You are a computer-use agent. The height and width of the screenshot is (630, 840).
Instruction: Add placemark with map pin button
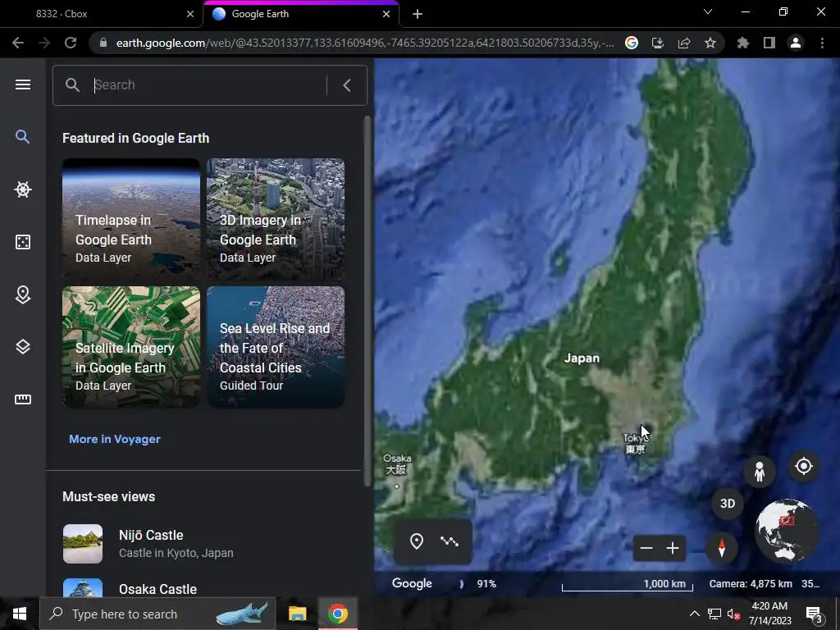(x=417, y=541)
